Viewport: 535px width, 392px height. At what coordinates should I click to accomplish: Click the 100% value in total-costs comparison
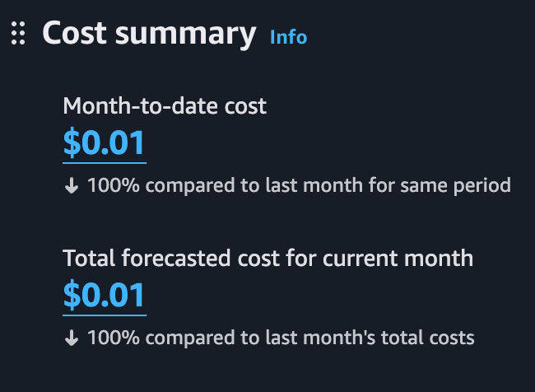106,337
